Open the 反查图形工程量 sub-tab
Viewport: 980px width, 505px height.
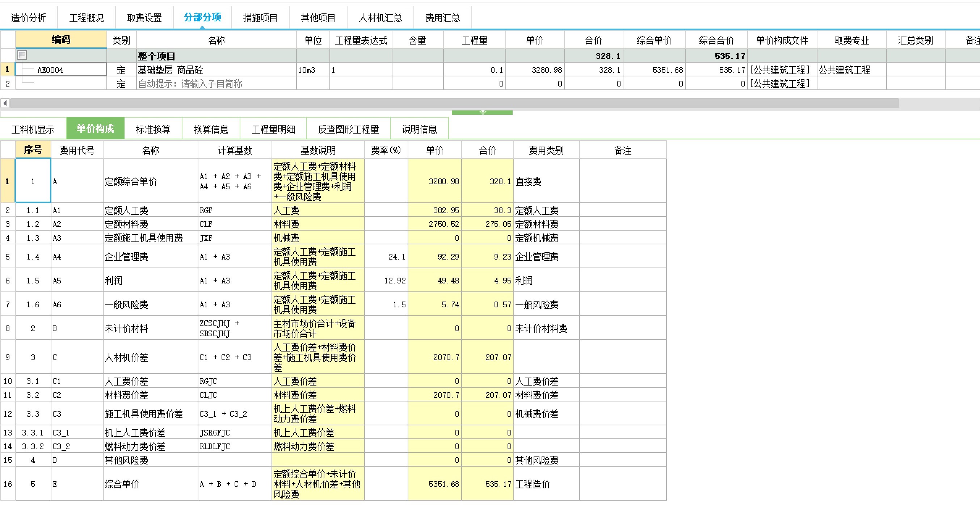click(349, 129)
